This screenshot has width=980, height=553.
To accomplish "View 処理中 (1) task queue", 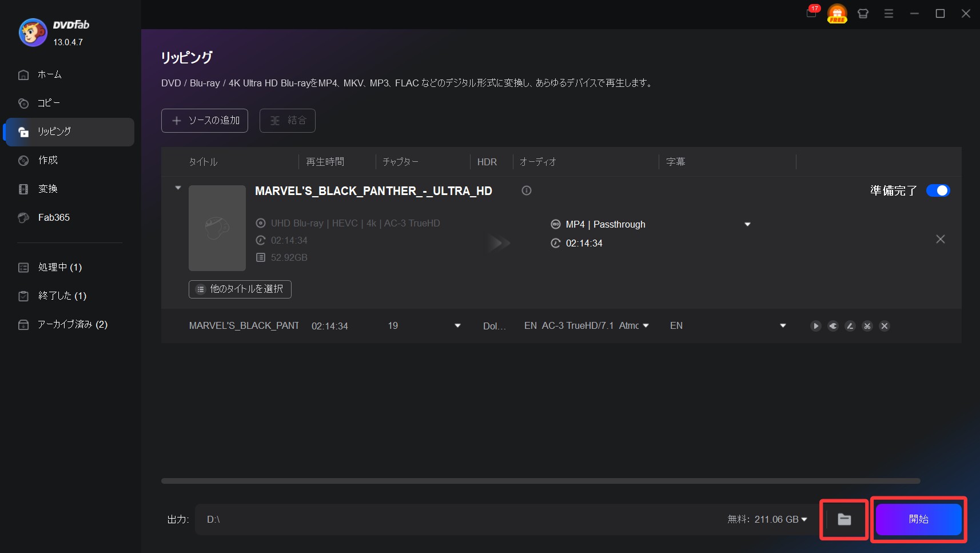I will (x=70, y=267).
